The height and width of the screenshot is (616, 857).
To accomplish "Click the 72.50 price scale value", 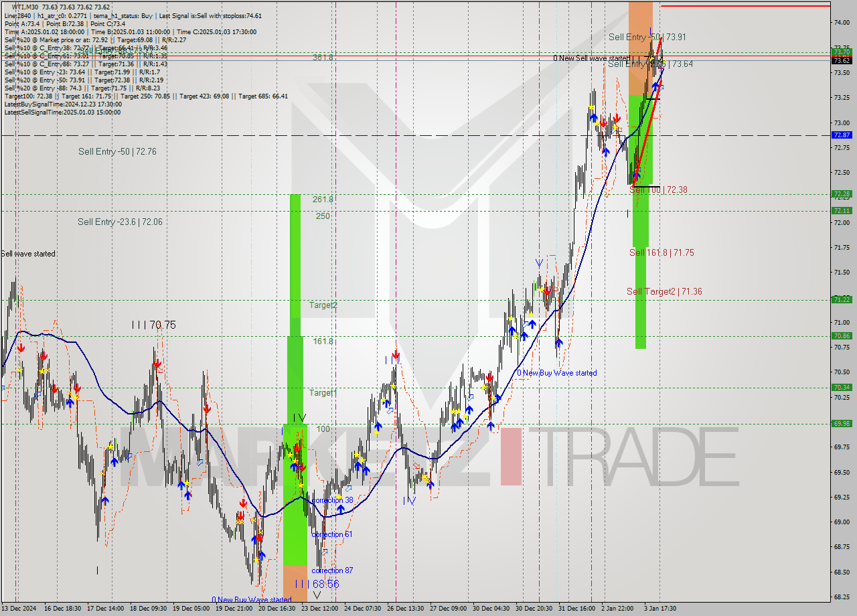I will 842,173.
